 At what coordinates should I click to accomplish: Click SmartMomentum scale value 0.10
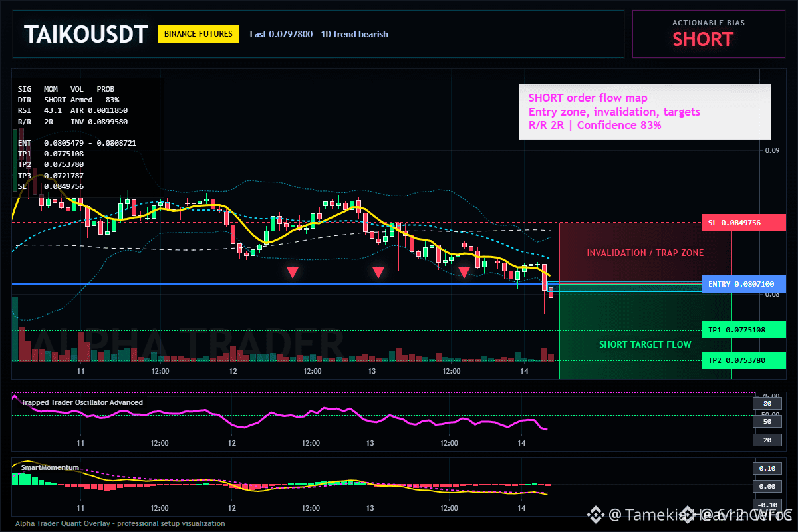pos(767,468)
